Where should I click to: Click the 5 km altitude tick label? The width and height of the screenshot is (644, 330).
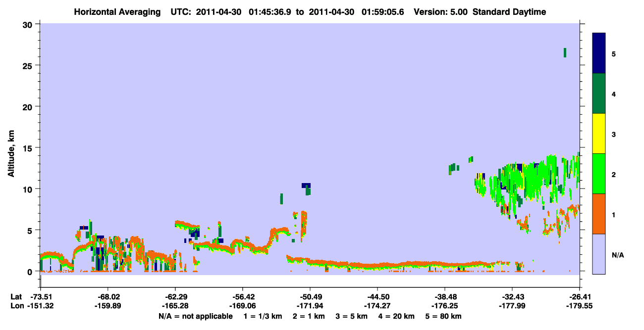31,231
